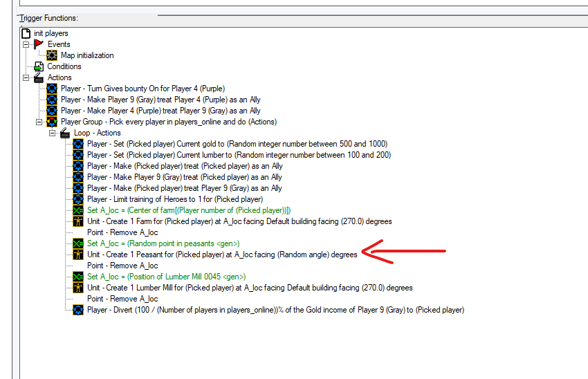Select Create 1 Peasant for Picked player row

[x=222, y=255]
